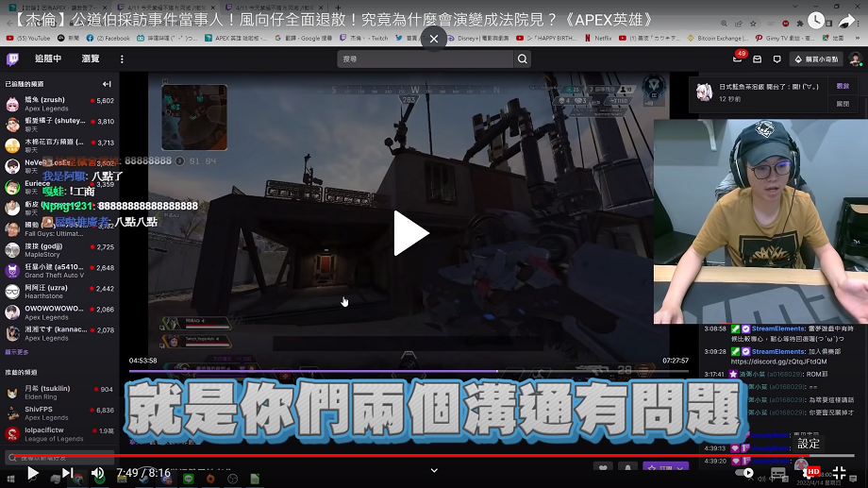The height and width of the screenshot is (488, 868).
Task: Click the 7:49 / 8:16 time display
Action: 143,473
